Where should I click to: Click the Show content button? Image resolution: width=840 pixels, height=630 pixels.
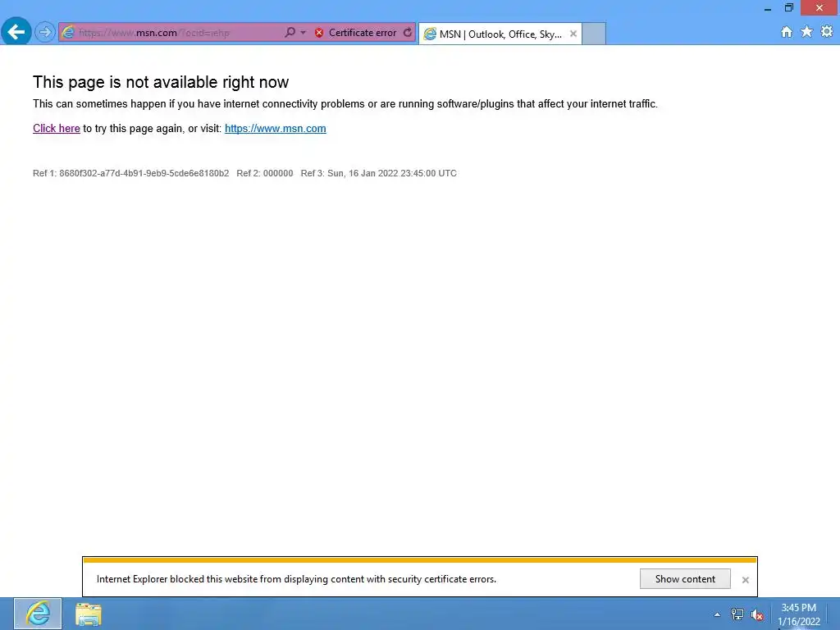click(685, 579)
